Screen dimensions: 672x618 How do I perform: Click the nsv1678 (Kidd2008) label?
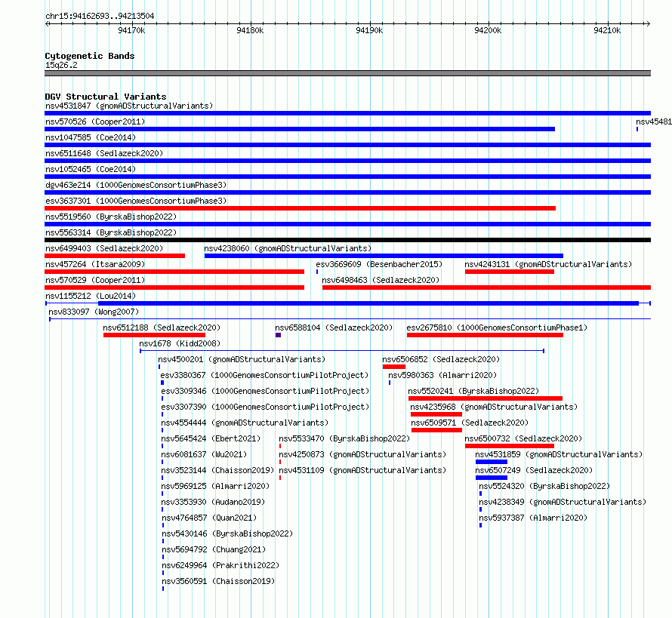[180, 343]
